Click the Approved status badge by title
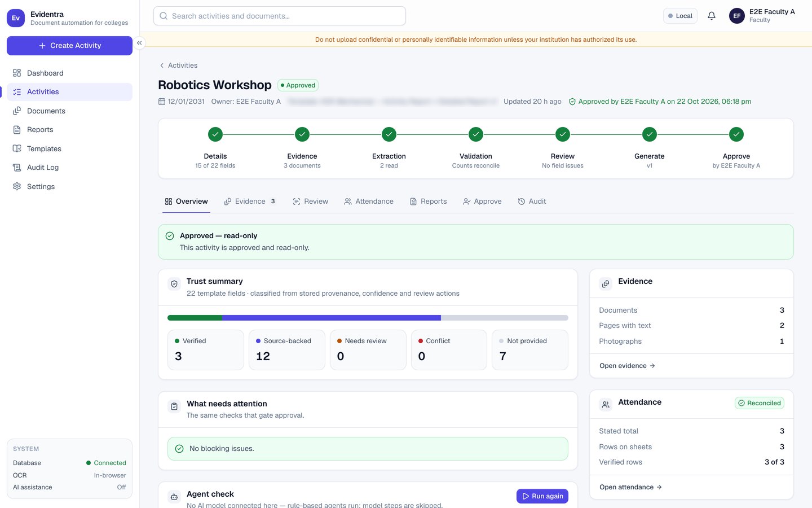The height and width of the screenshot is (508, 812). 298,85
